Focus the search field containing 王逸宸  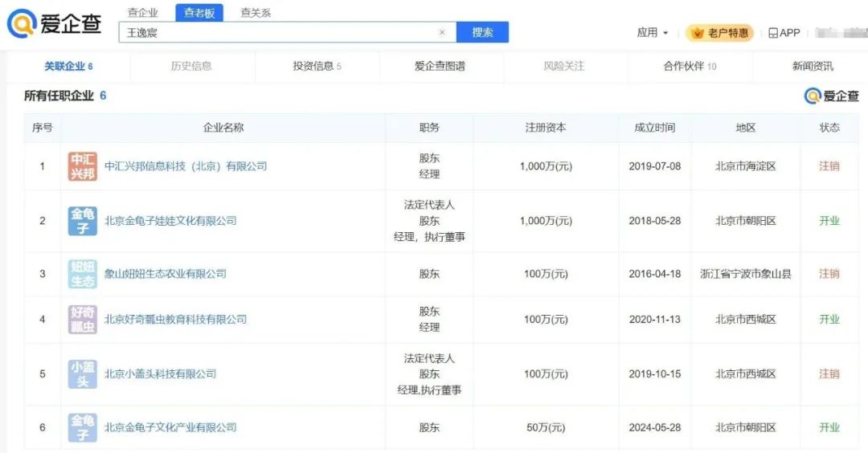[x=287, y=33]
